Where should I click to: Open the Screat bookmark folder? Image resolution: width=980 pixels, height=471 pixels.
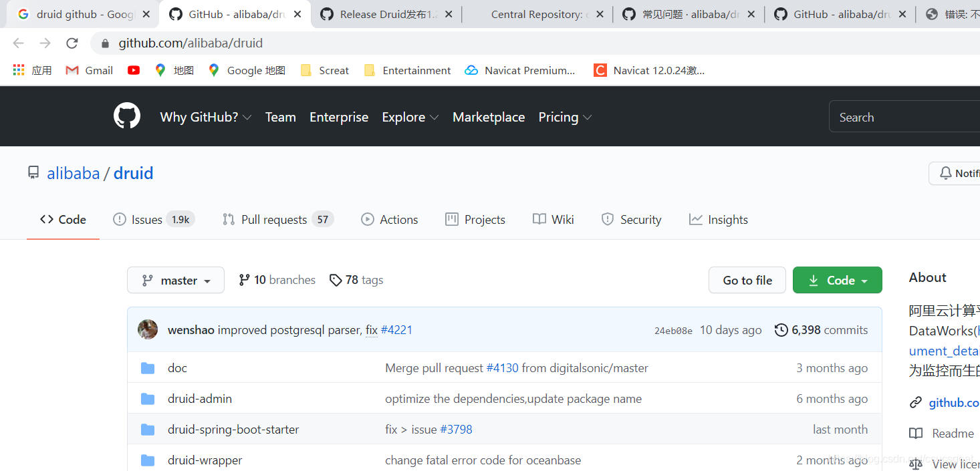[x=325, y=70]
